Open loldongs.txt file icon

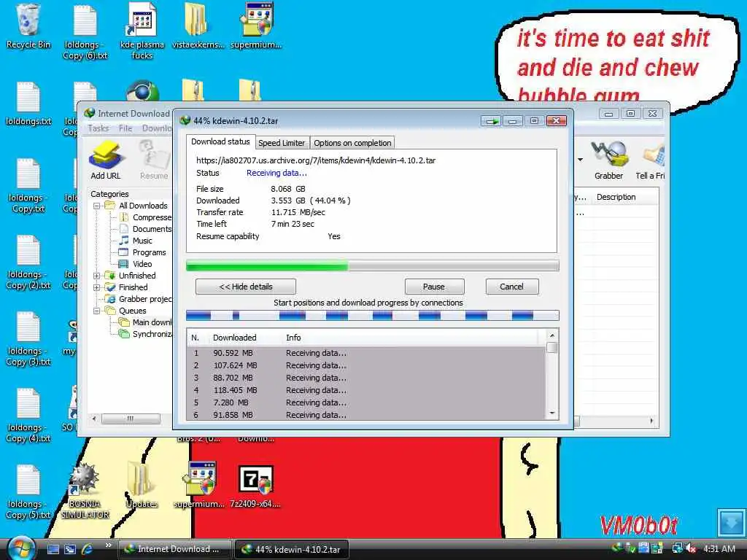[28, 104]
